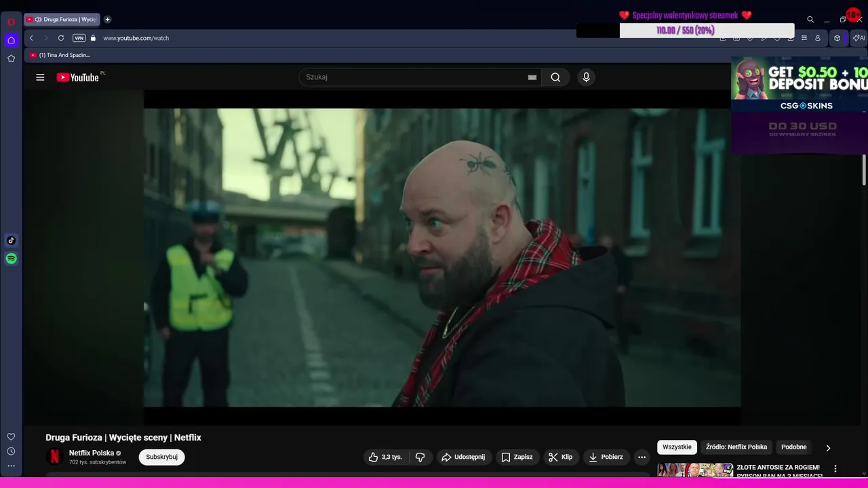This screenshot has width=868, height=488.
Task: Focus the Szukaj search box
Action: click(x=414, y=77)
